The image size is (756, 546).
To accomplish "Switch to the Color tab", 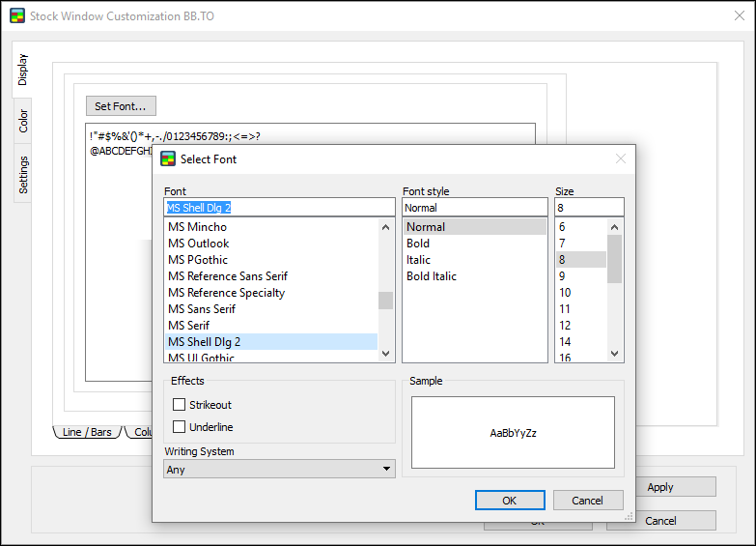I will coord(23,121).
